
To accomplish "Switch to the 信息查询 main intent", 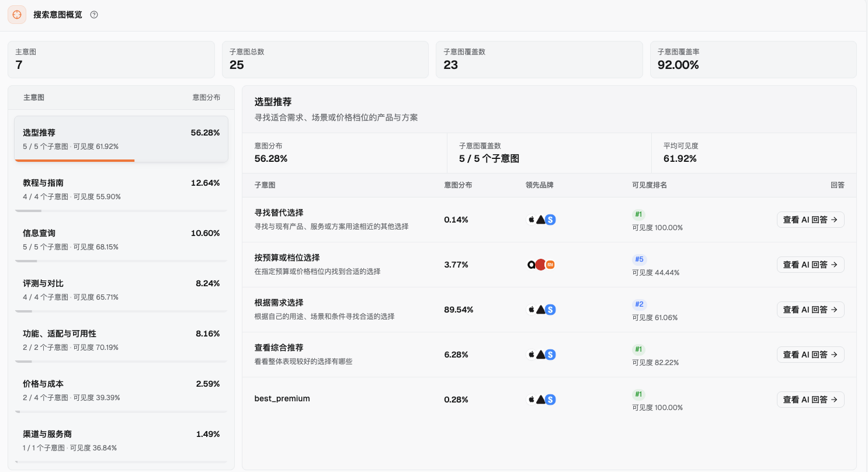I will (121, 240).
